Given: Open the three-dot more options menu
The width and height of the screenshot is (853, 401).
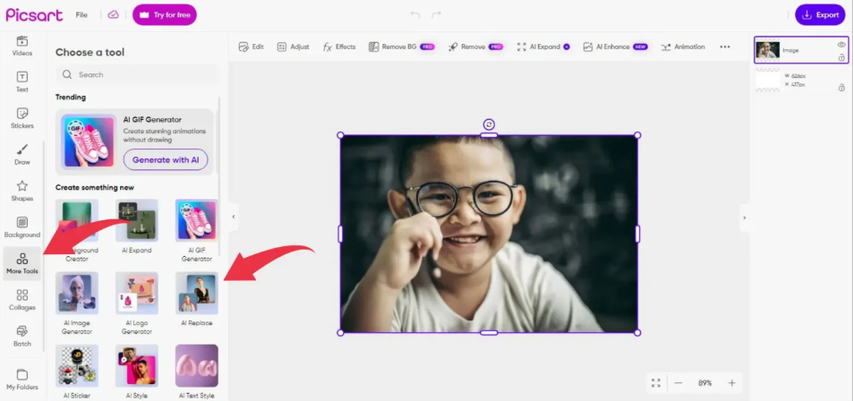Looking at the screenshot, I should coord(725,47).
